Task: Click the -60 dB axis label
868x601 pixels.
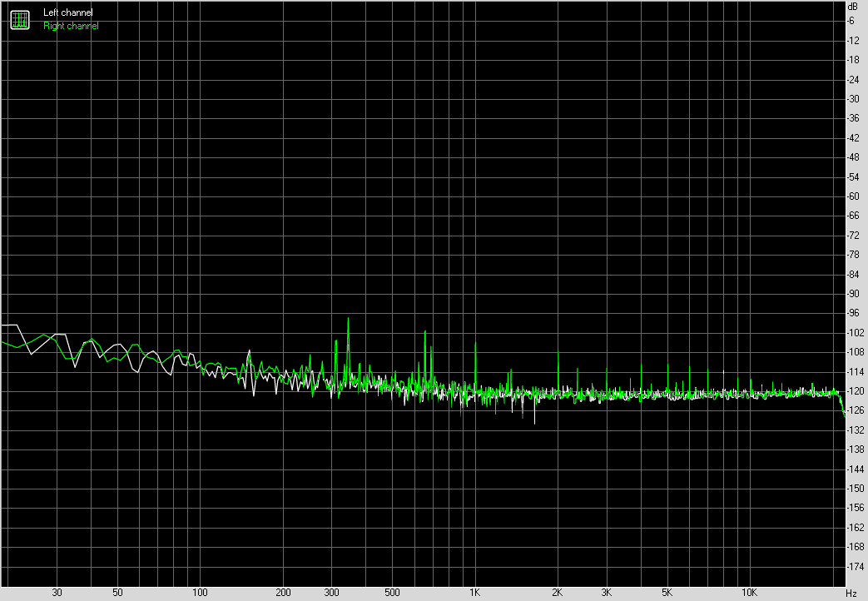Action: (853, 196)
